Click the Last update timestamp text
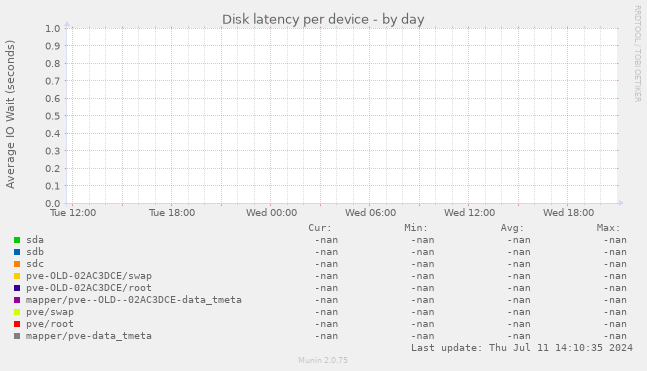647x371 pixels. (x=522, y=348)
